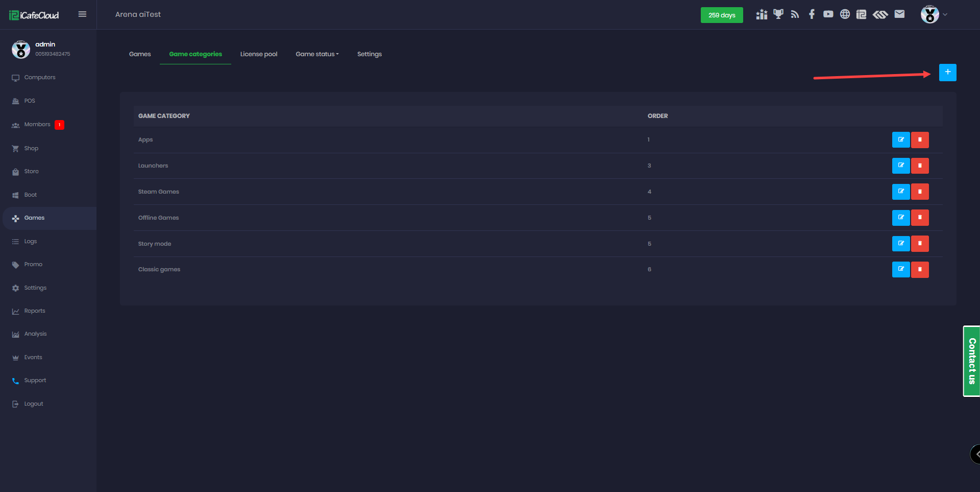Open the leaderboard ranking stars icon

coord(762,14)
